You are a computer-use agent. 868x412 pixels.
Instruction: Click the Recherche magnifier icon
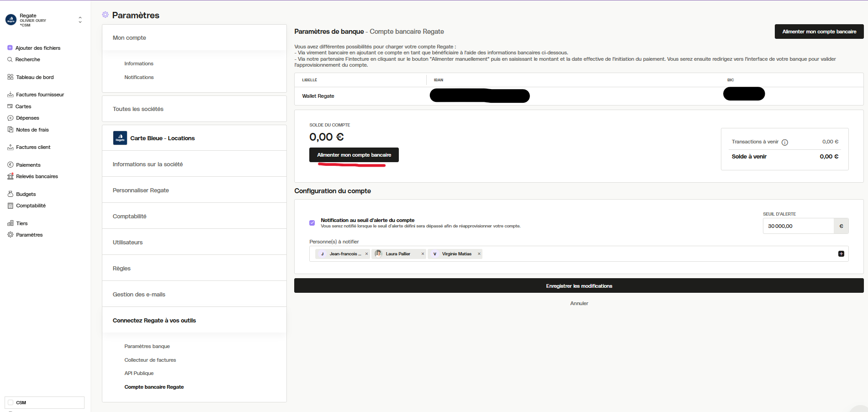pyautogui.click(x=10, y=59)
